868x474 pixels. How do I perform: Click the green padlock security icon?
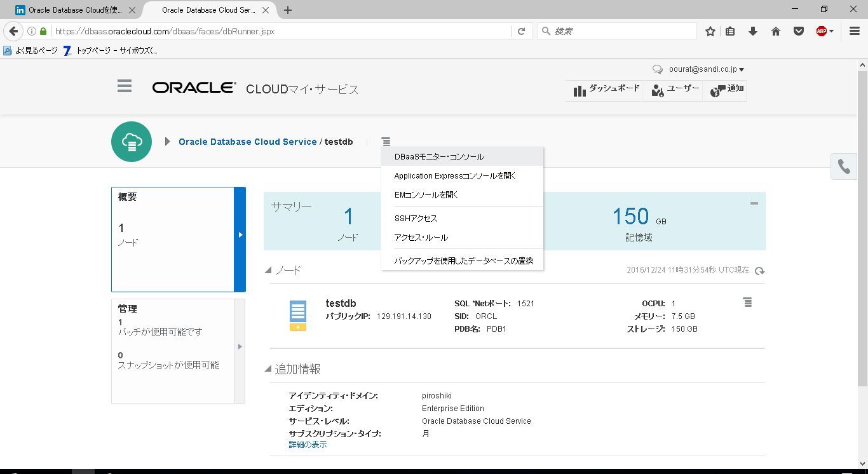43,31
